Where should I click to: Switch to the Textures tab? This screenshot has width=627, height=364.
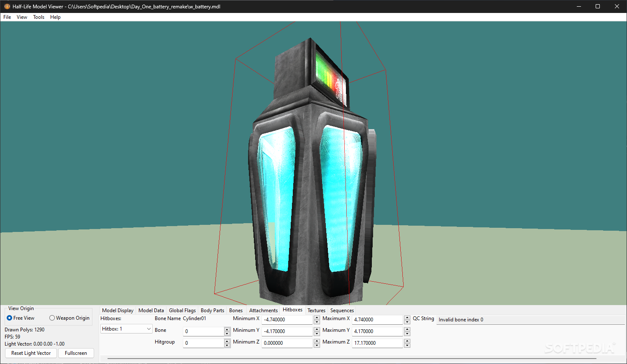click(316, 311)
